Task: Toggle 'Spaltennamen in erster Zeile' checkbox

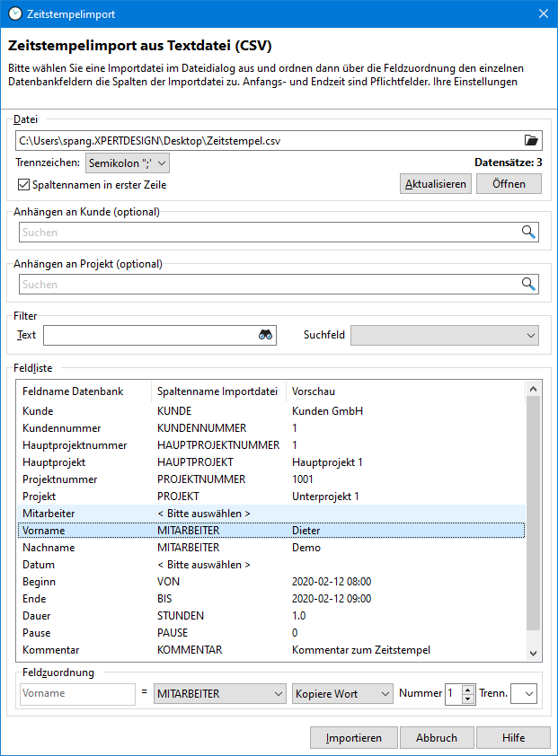Action: pyautogui.click(x=22, y=183)
